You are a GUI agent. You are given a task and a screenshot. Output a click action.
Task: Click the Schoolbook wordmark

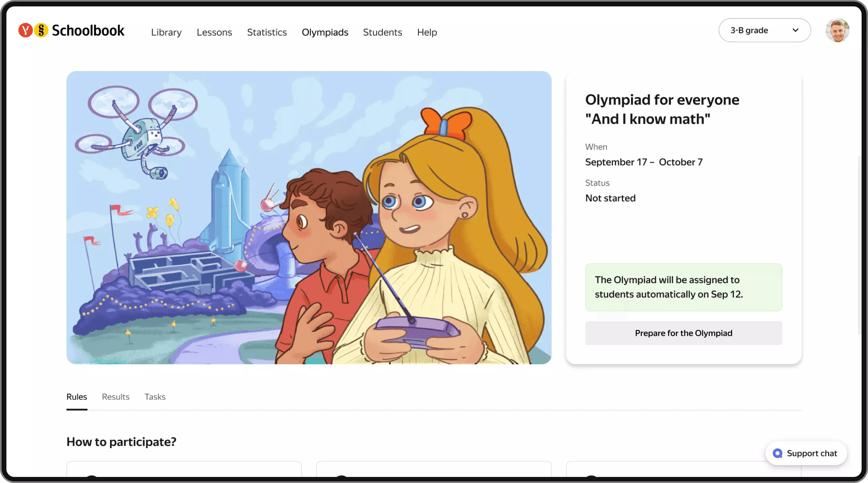tap(88, 31)
